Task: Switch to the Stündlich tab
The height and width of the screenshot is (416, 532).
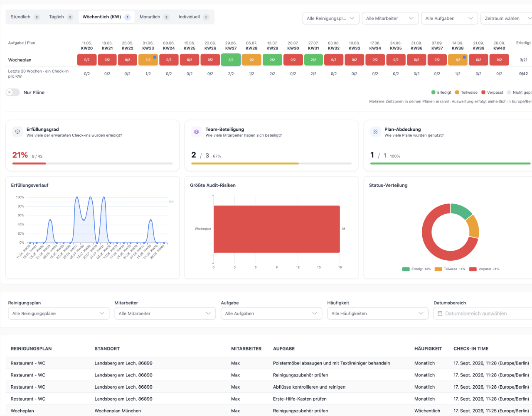Action: click(25, 17)
